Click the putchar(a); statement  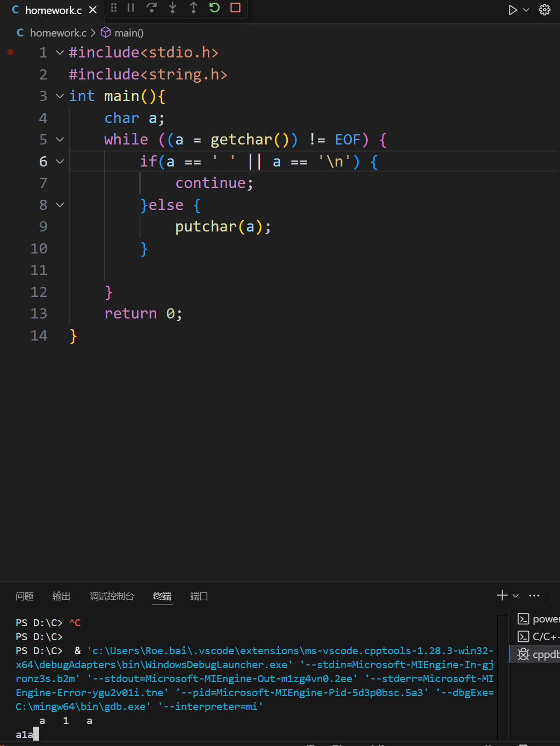[x=223, y=227]
